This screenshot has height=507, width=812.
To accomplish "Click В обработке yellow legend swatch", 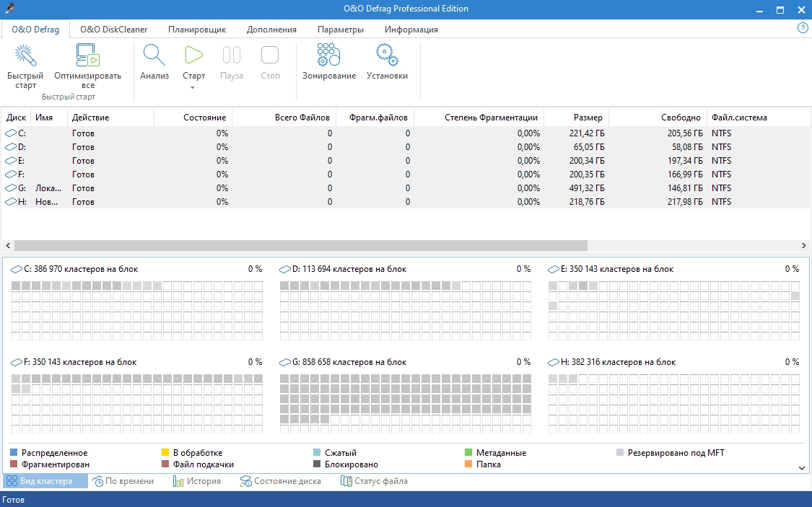I will (166, 453).
